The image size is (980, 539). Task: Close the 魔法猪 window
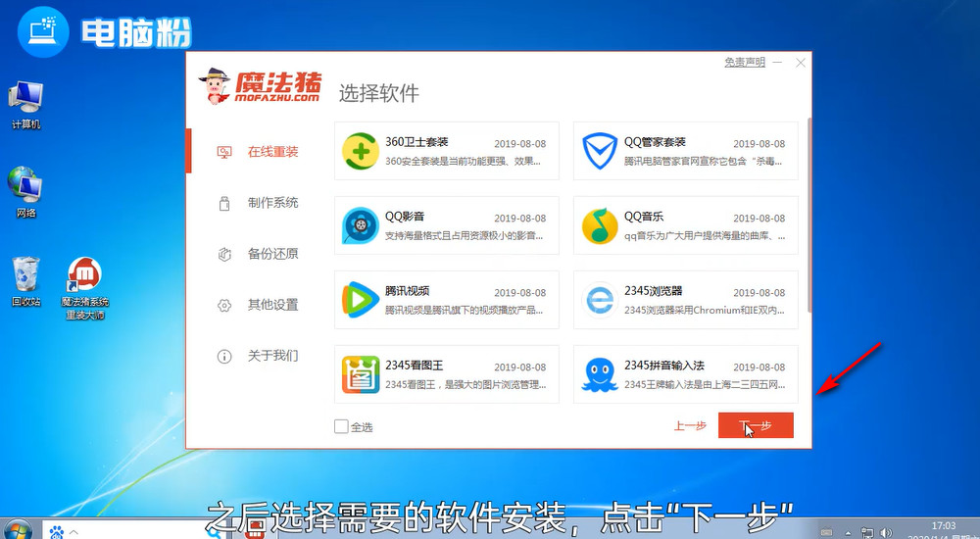pos(800,63)
